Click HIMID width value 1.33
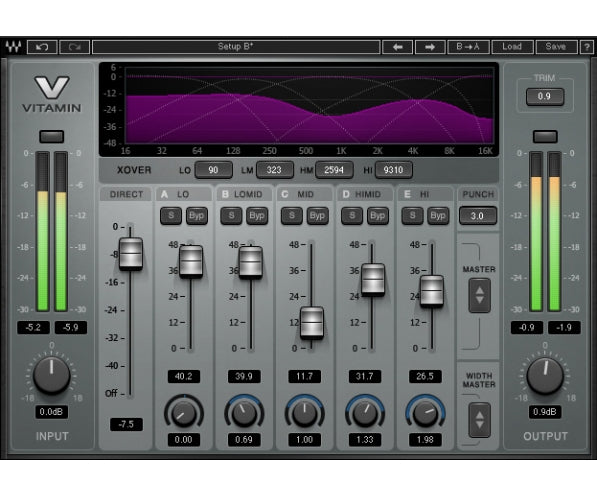This screenshot has width=597, height=497. pos(365,439)
